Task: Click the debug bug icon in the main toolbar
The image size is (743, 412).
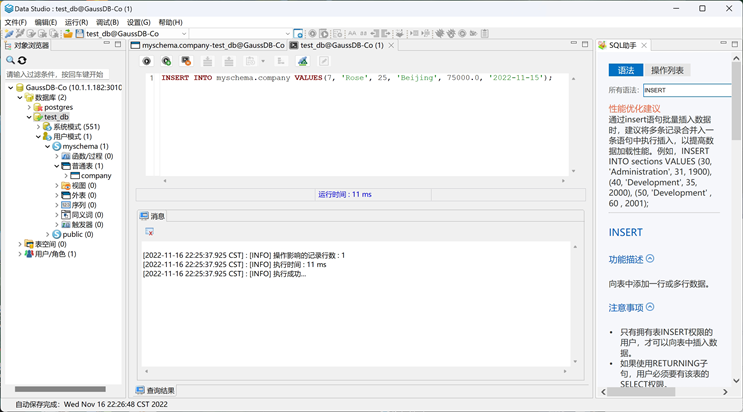Action: click(440, 34)
